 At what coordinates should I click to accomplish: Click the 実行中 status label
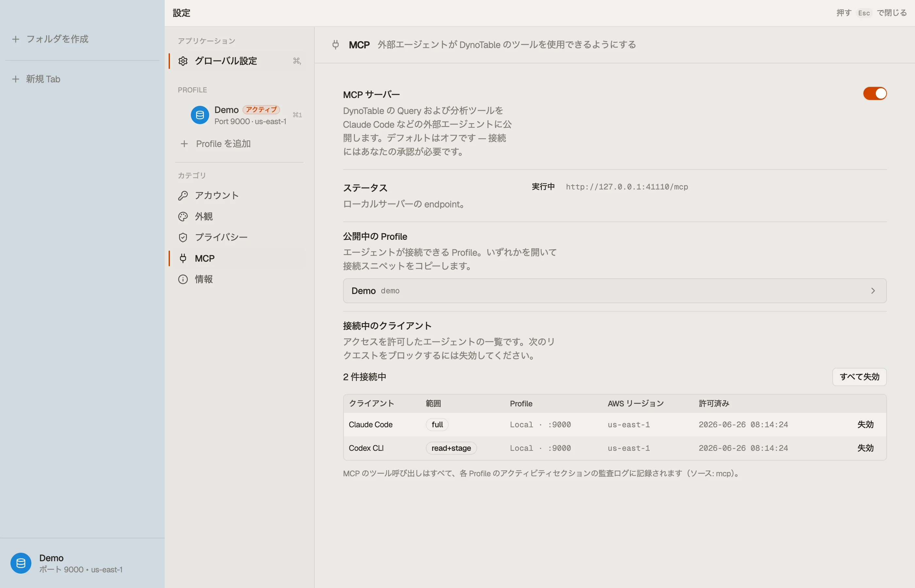543,187
